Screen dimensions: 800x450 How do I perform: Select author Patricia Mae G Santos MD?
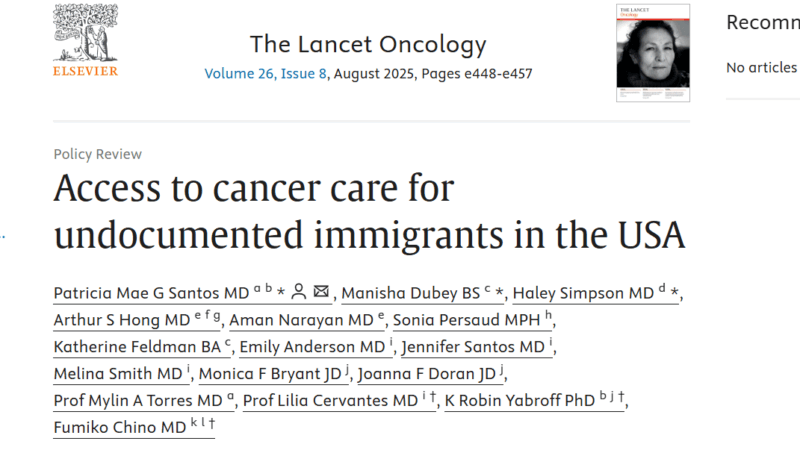[151, 293]
